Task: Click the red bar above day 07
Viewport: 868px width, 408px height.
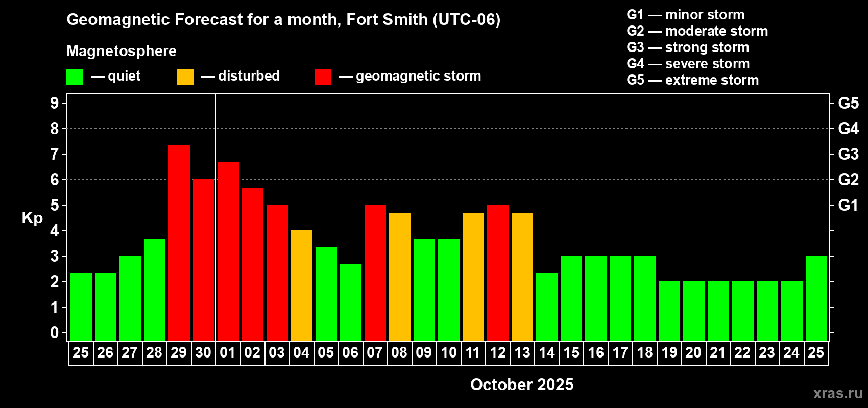Action: click(375, 272)
